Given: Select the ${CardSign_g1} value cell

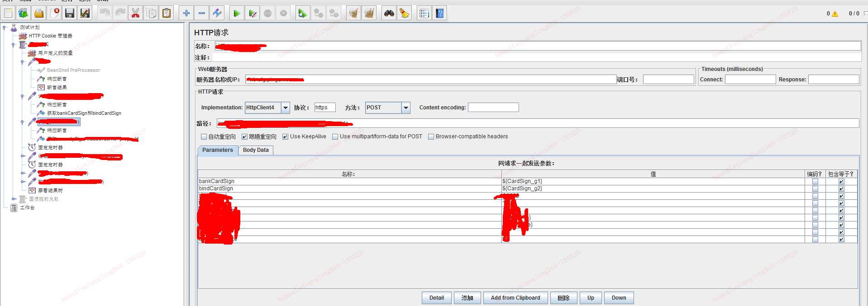Looking at the screenshot, I should coord(653,181).
